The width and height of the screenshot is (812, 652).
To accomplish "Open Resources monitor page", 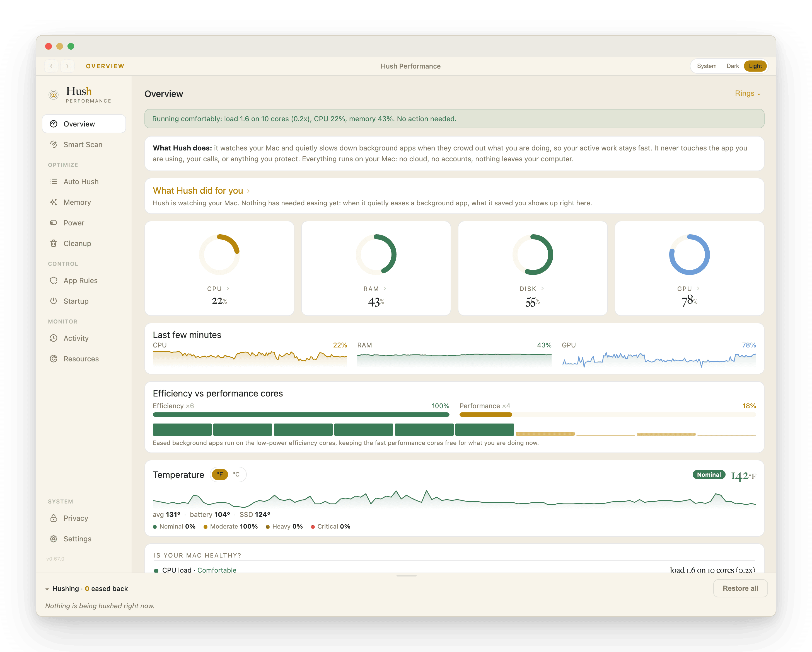I will pyautogui.click(x=84, y=359).
